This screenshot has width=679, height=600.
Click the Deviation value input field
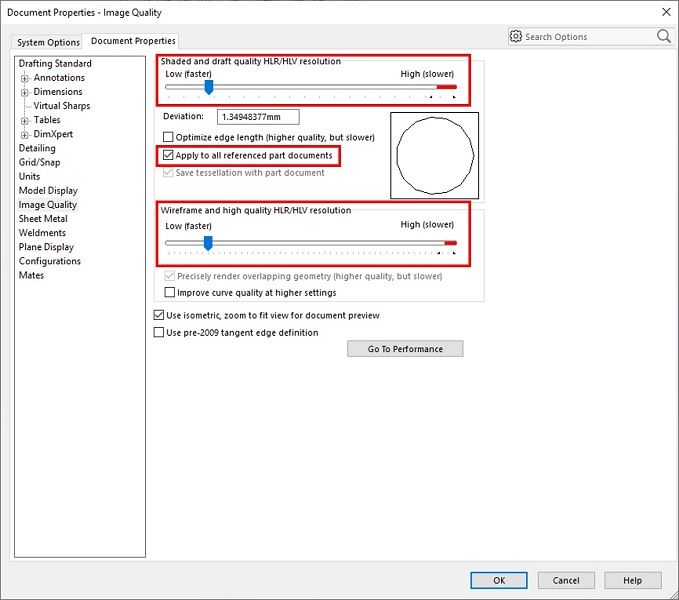[x=257, y=117]
